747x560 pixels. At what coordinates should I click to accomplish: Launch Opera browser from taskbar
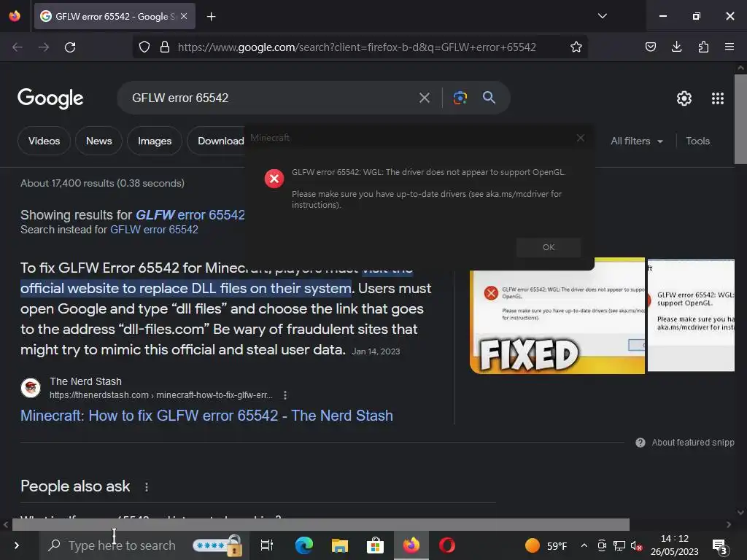(447, 545)
